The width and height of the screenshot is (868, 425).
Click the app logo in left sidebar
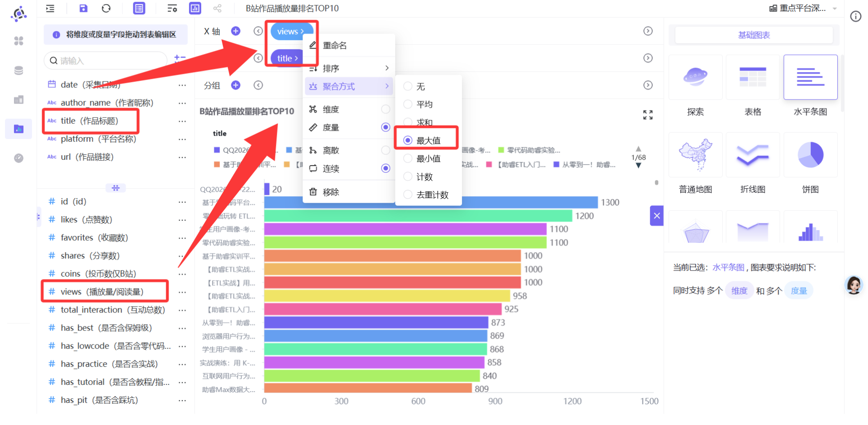point(18,14)
